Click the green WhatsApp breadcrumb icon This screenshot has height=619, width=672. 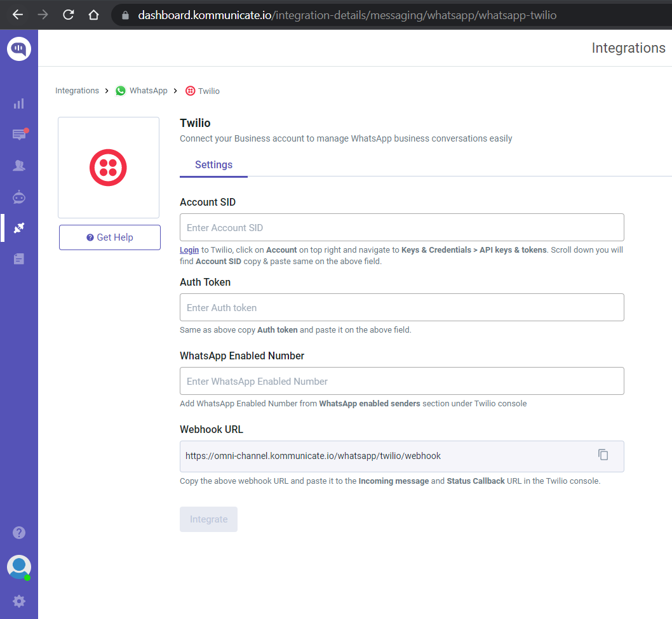(x=121, y=91)
